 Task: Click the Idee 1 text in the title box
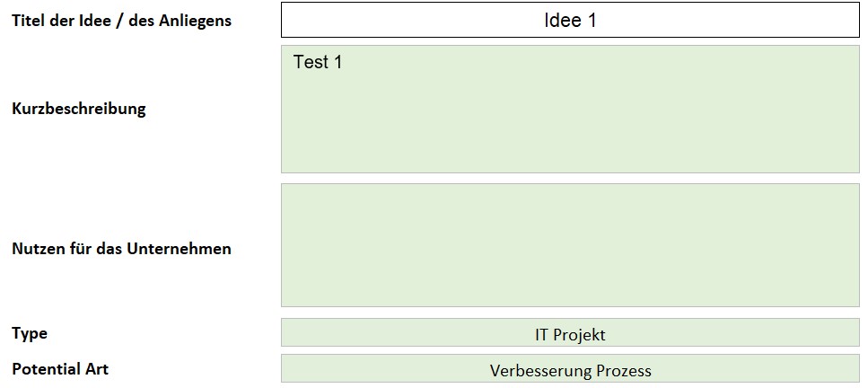[570, 21]
